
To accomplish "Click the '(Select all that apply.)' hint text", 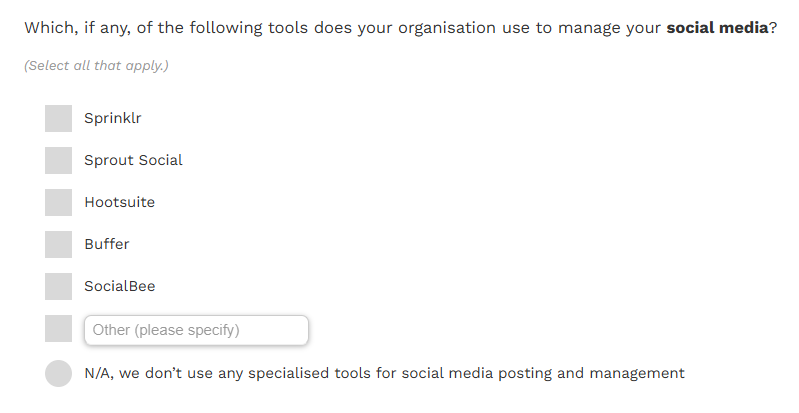I will [x=96, y=66].
